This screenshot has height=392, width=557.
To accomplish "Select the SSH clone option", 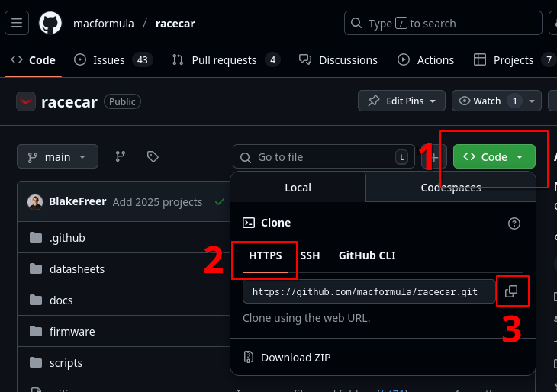I will 310,255.
